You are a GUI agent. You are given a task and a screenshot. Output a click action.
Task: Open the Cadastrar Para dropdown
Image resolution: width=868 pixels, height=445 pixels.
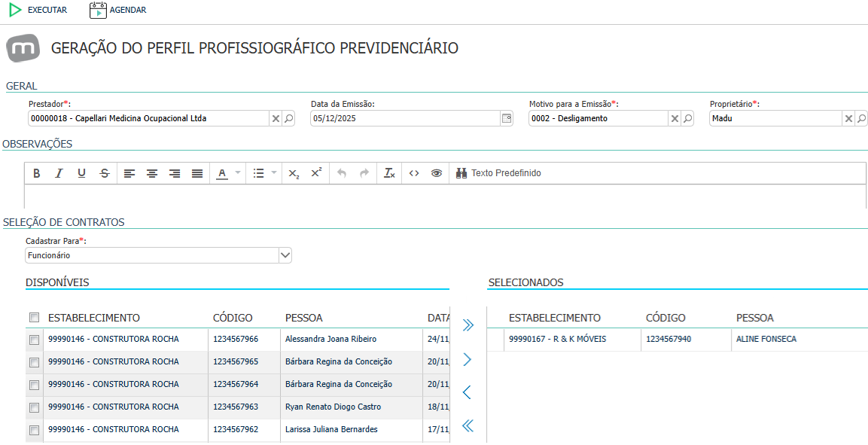pos(285,255)
